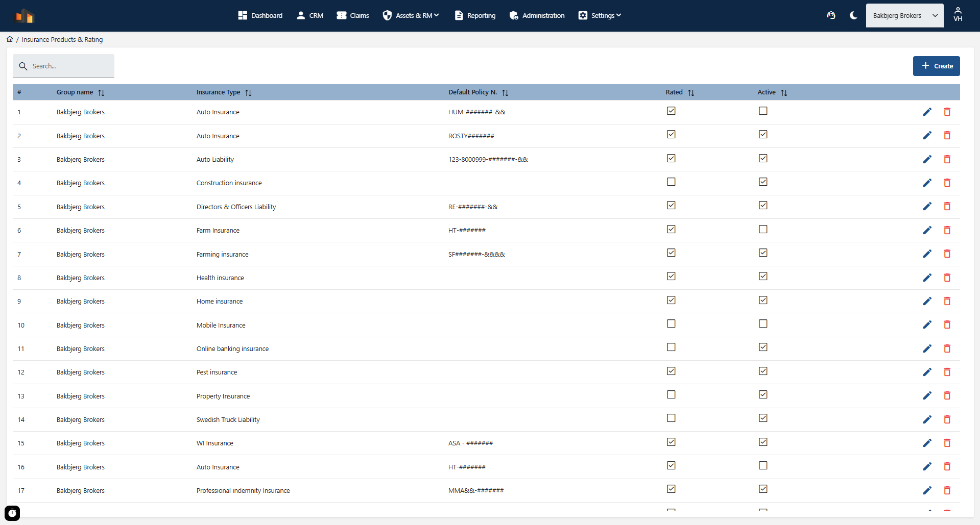980x525 pixels.
Task: Edit the Pest insurance row
Action: (927, 372)
